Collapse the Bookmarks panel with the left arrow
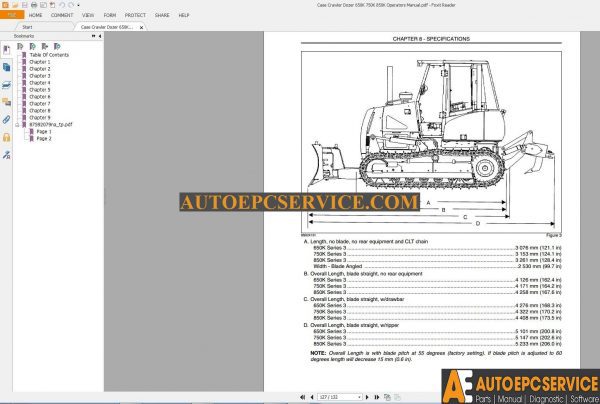This screenshot has height=404, width=600. tap(100, 36)
